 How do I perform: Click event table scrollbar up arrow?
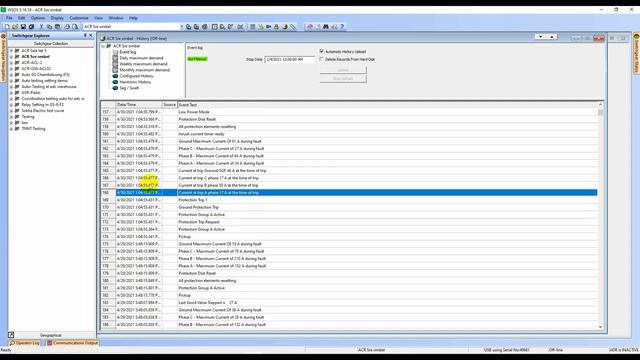click(x=600, y=105)
